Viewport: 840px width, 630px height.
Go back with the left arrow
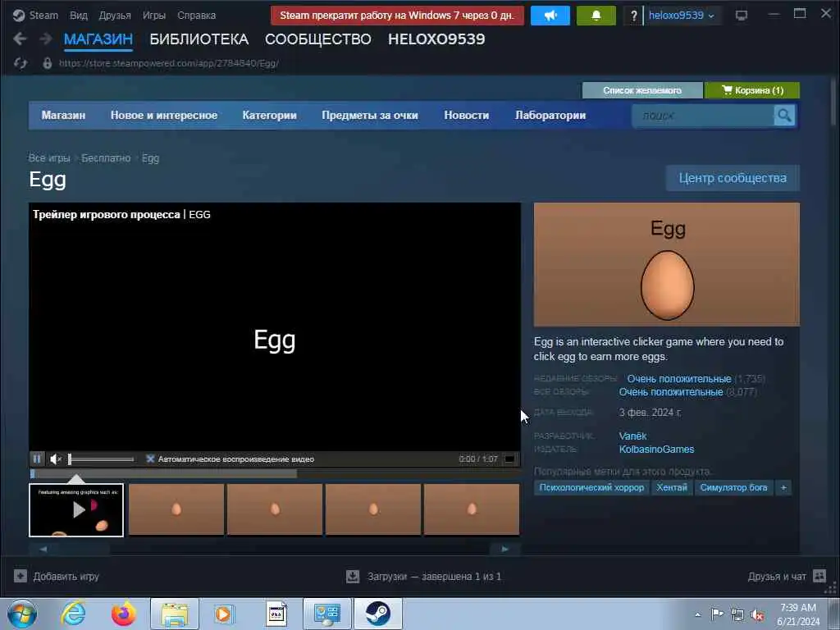(20, 39)
